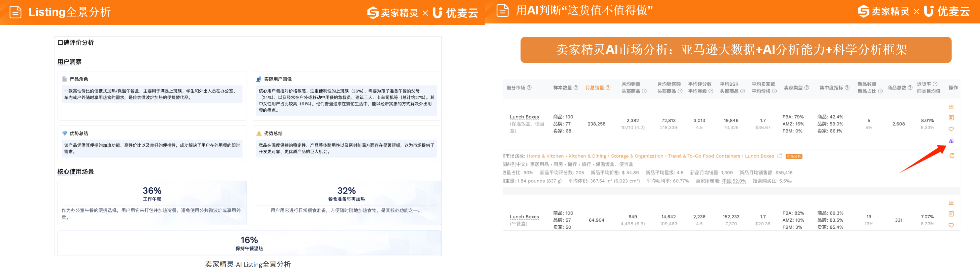Click the details list icon in first row
This screenshot has height=274, width=980.
pyautogui.click(x=951, y=118)
